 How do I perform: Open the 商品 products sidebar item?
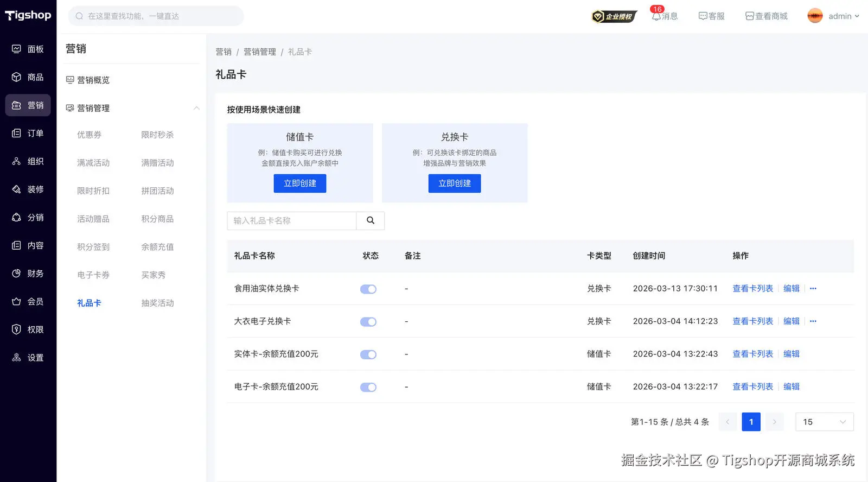pyautogui.click(x=28, y=77)
